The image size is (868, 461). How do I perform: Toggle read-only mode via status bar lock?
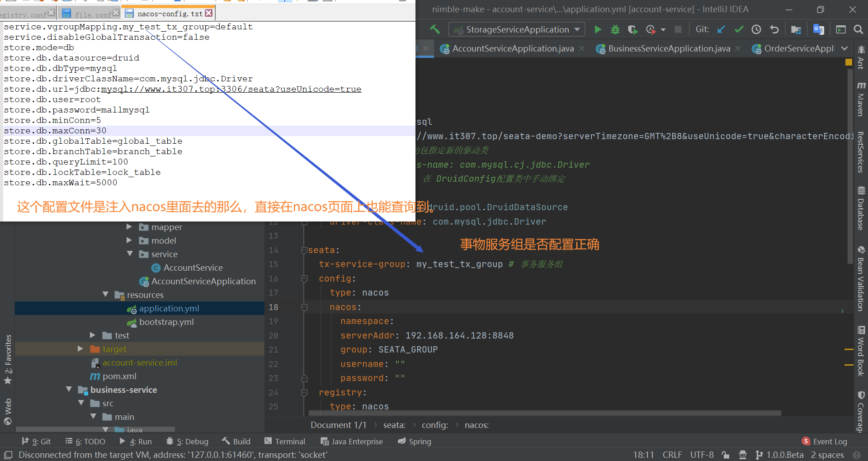[x=725, y=455]
